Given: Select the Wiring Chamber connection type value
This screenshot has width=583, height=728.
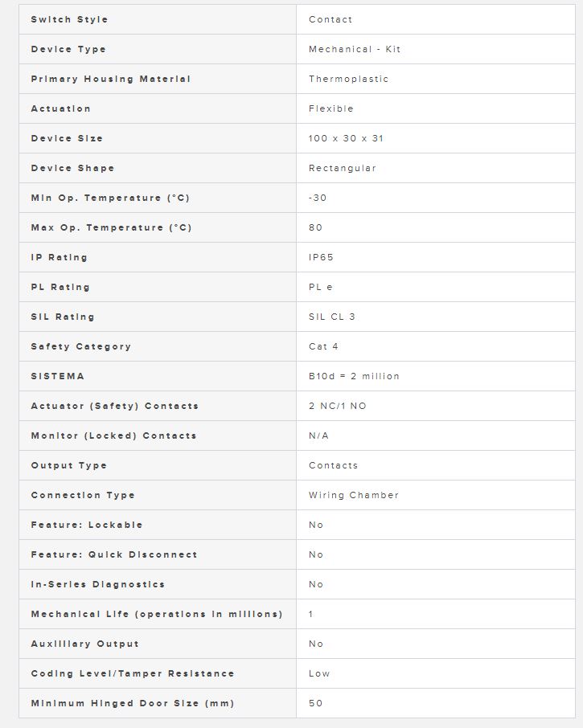Looking at the screenshot, I should click(354, 495).
